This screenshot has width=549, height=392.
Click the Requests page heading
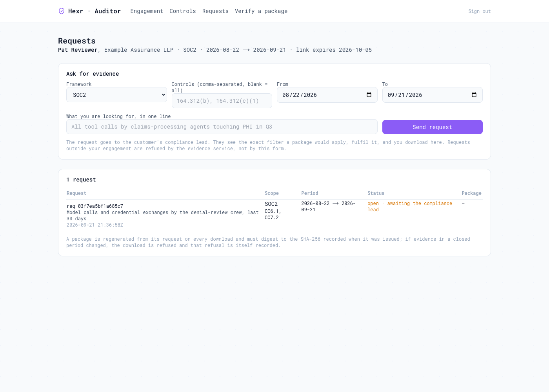(x=77, y=41)
